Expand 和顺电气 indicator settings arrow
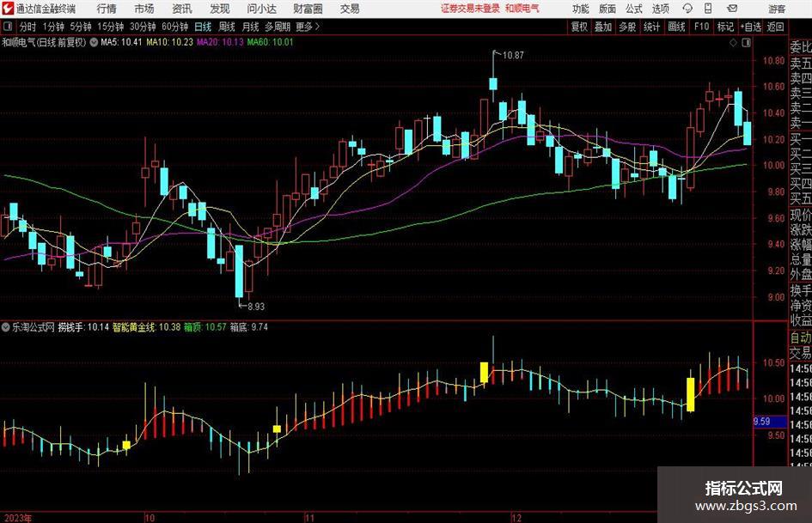The image size is (812, 523). (94, 42)
